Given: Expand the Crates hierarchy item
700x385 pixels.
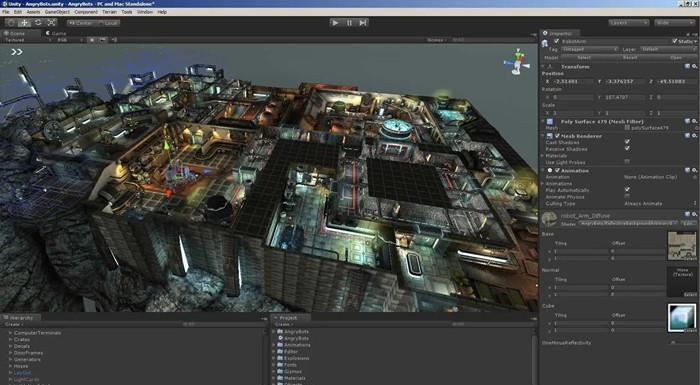Looking at the screenshot, I should [x=11, y=339].
